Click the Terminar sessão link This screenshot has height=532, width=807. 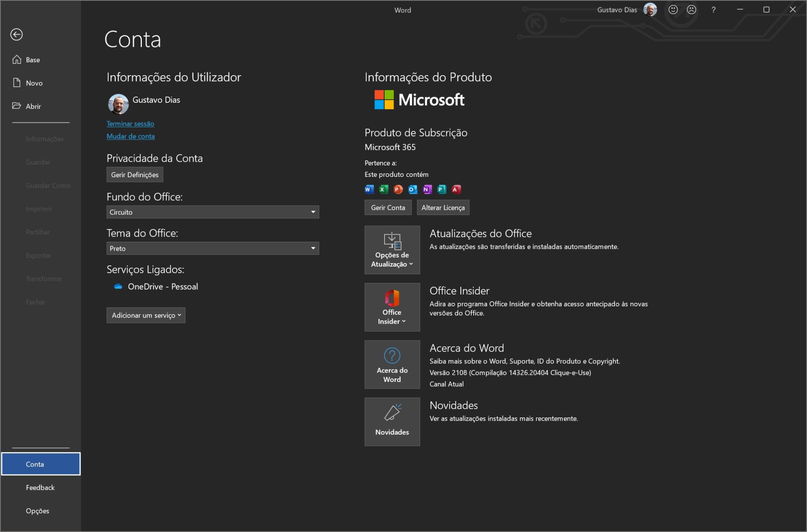pyautogui.click(x=130, y=124)
